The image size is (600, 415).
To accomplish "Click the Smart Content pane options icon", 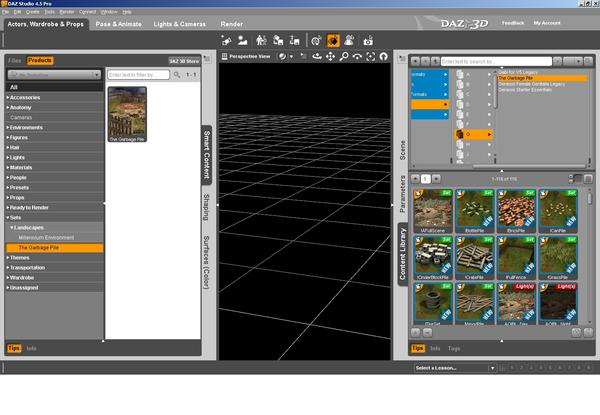I will click(207, 59).
